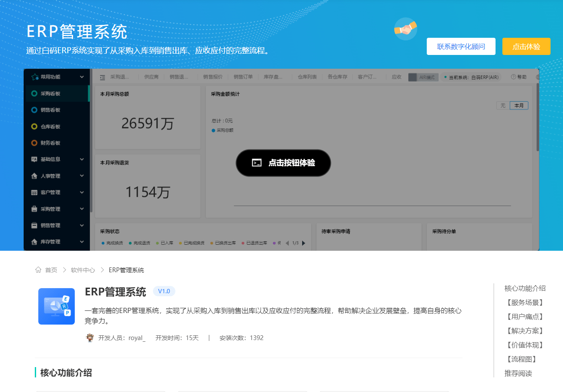Click the table icon next to 客户管理
The image size is (563, 392).
click(34, 192)
